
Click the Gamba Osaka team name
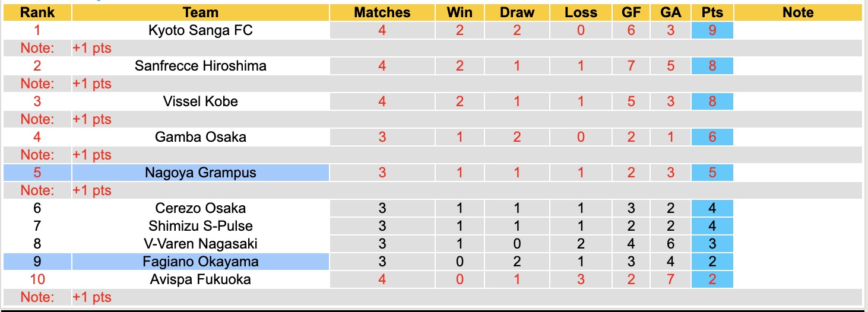[x=201, y=137]
